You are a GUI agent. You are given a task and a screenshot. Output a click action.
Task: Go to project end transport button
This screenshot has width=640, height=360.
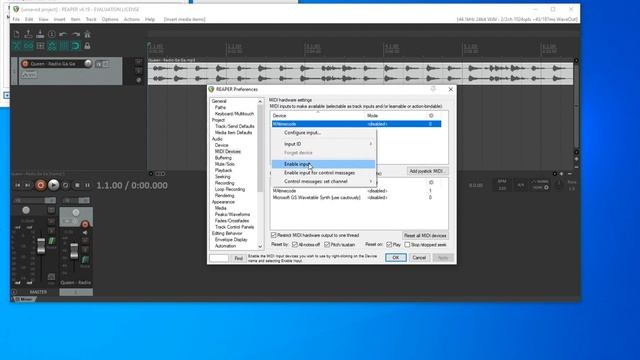click(x=27, y=185)
